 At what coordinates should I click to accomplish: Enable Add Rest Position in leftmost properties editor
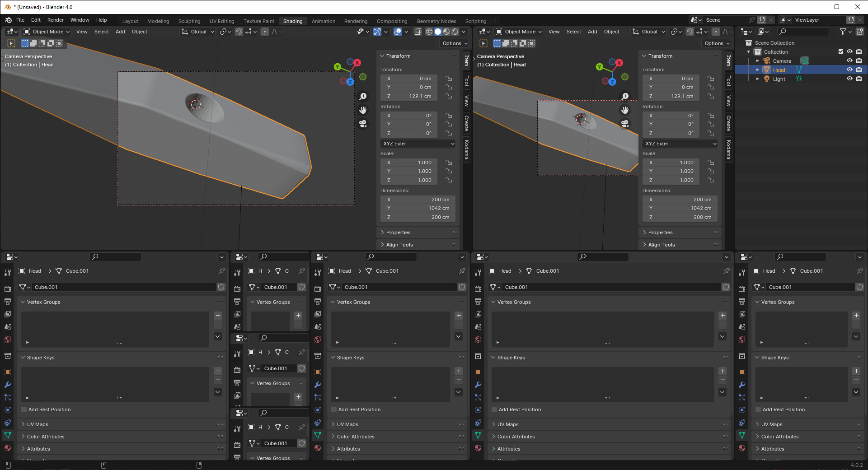point(24,410)
